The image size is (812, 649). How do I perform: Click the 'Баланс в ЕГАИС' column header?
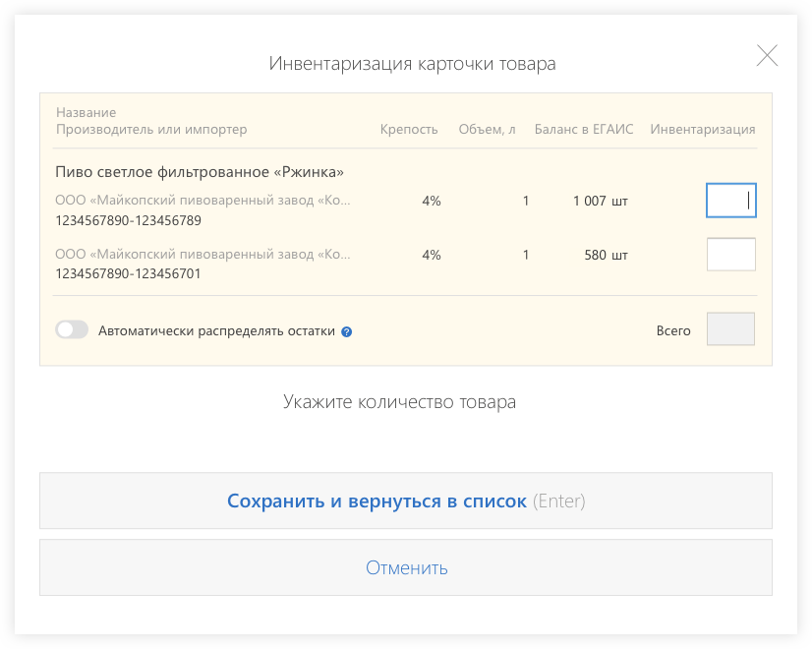[584, 130]
